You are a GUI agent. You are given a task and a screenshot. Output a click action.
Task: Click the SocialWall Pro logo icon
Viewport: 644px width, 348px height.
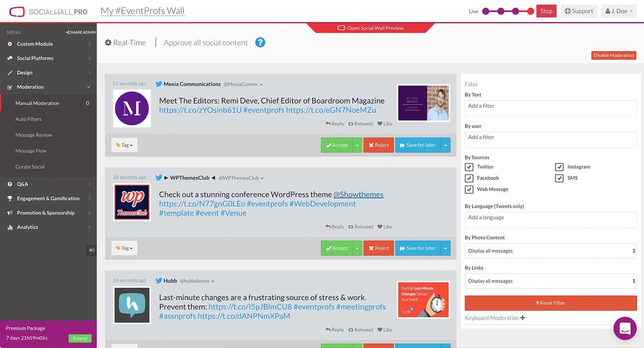pos(17,12)
